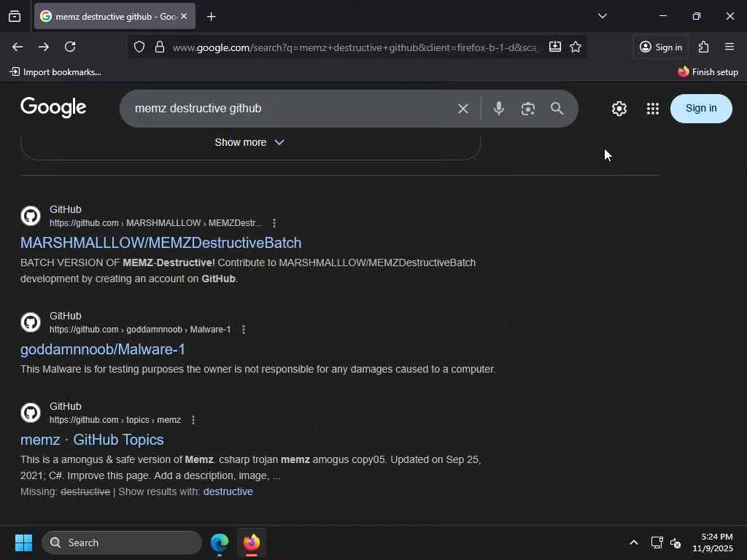Screen dimensions: 747x560
Task: Open more options for MARSHMALLLOW result
Action: (x=274, y=223)
